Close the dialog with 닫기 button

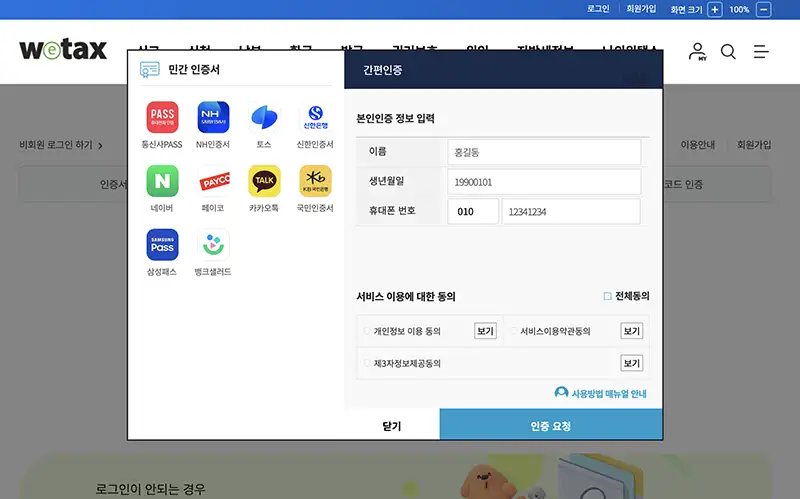tap(392, 426)
